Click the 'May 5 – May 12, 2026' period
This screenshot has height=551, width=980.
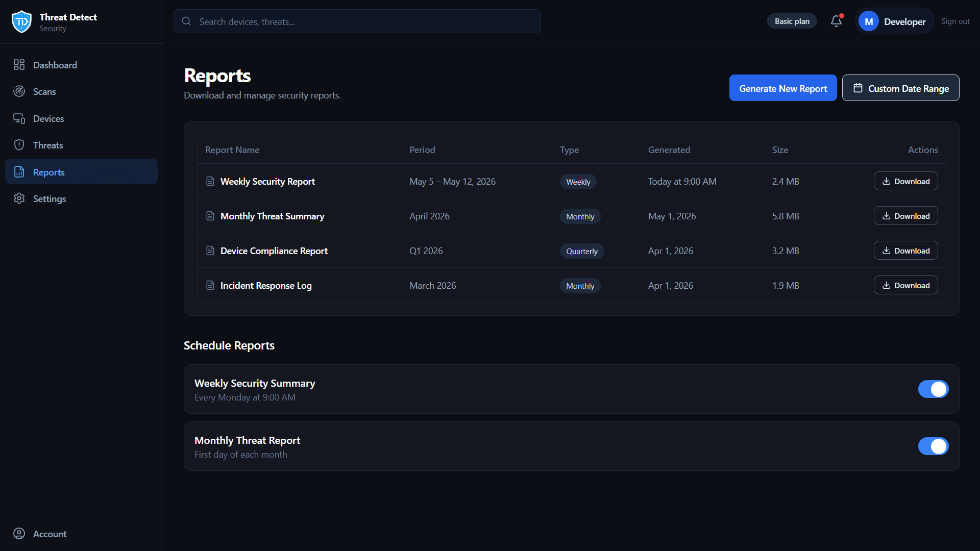click(452, 181)
